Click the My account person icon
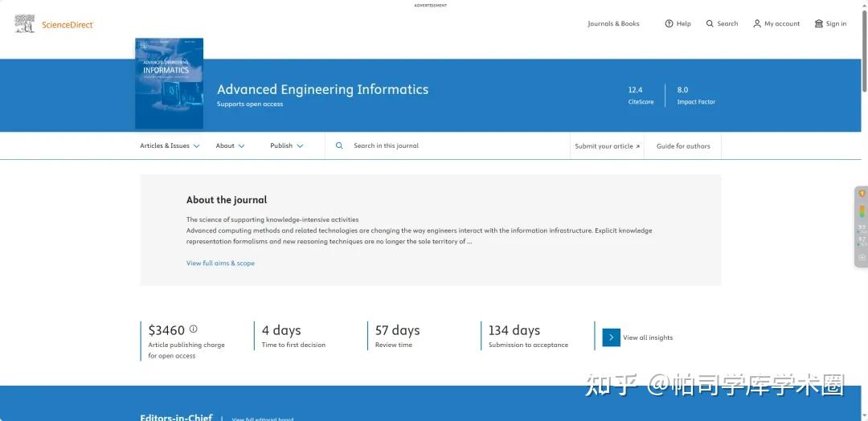Image resolution: width=868 pixels, height=421 pixels. click(757, 24)
